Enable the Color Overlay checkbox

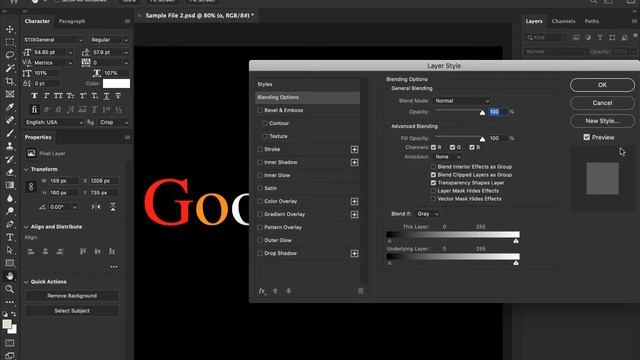tap(260, 201)
